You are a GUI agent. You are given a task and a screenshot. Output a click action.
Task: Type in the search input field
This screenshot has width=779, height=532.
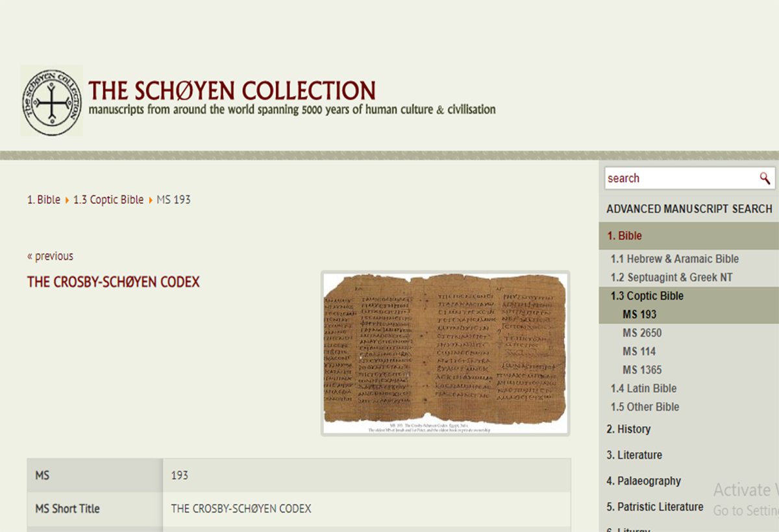(678, 178)
